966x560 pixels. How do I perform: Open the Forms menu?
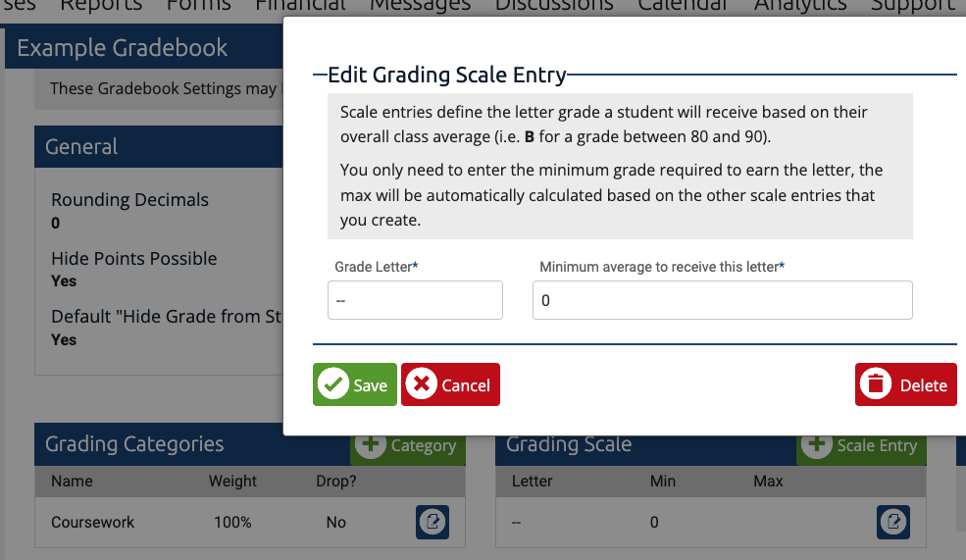(x=198, y=6)
